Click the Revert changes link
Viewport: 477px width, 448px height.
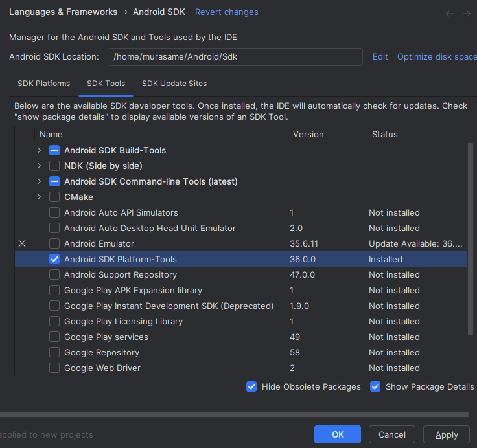coord(226,12)
